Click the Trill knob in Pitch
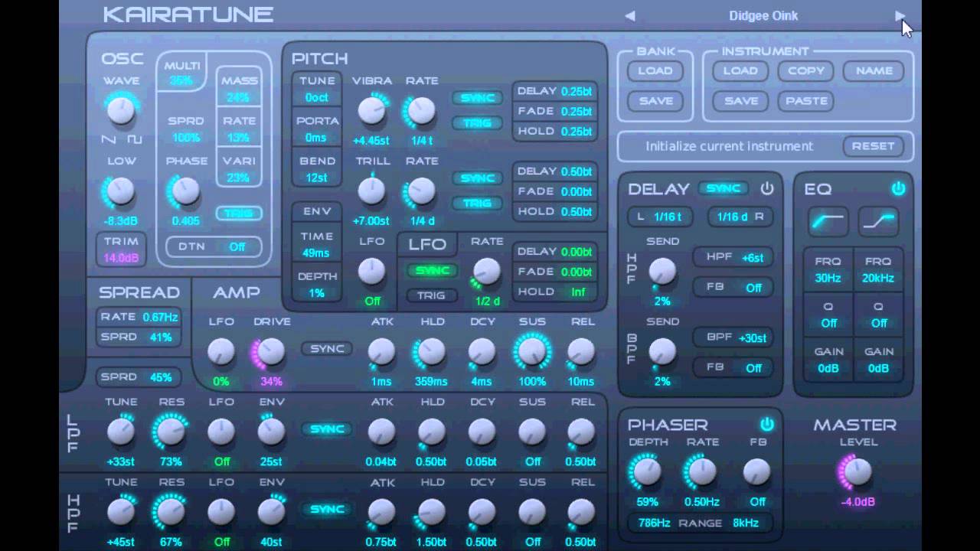980x551 pixels. click(x=371, y=191)
